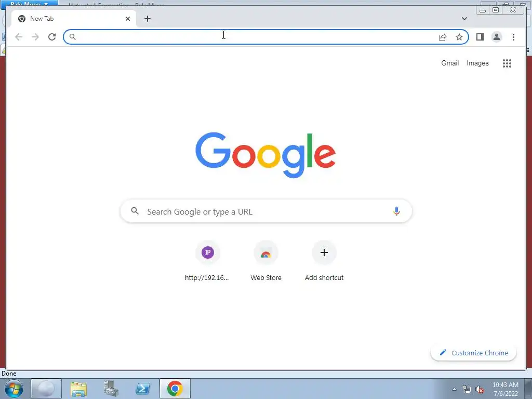Click the Search Google or type a URL box

tap(266, 211)
